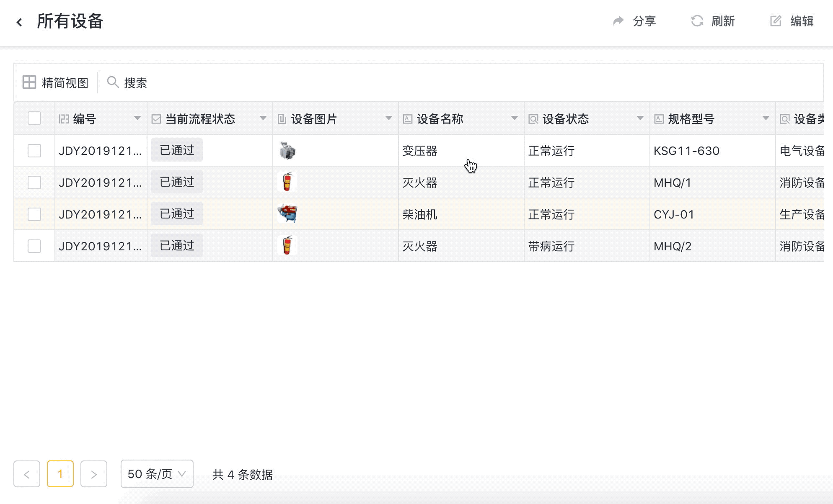Open the 50 条/页 page size dropdown
This screenshot has width=833, height=504.
click(x=157, y=474)
